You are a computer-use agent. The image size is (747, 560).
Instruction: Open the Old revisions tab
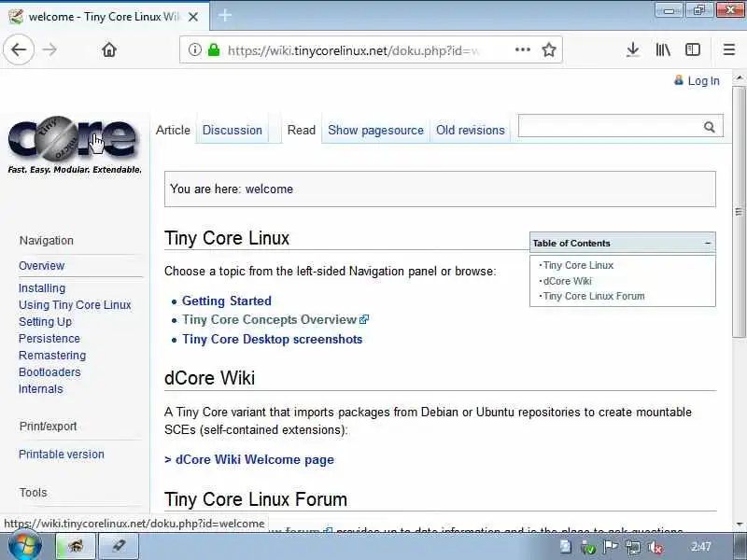[471, 130]
